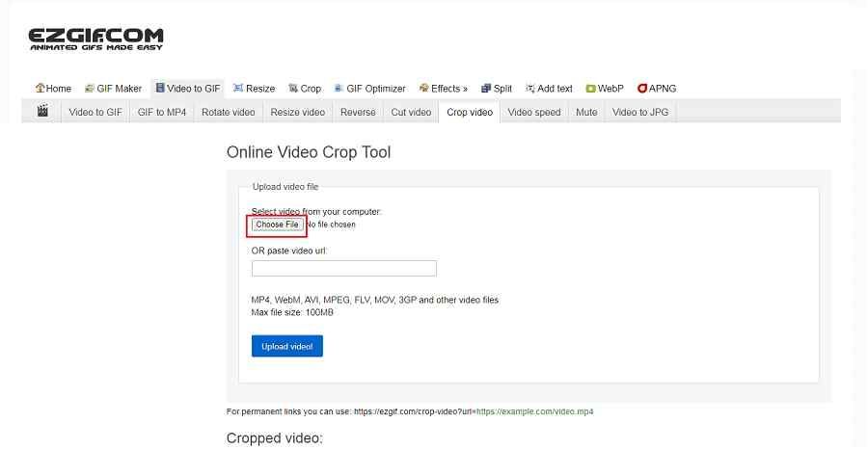Click the Video to GIF film icon
This screenshot has height=450, width=868.
(x=160, y=88)
